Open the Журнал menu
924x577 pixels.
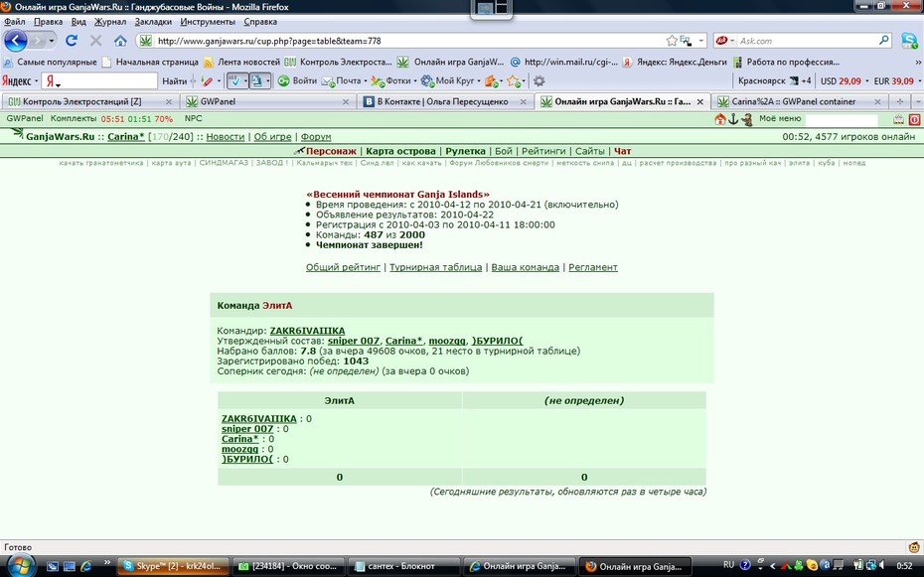(110, 22)
